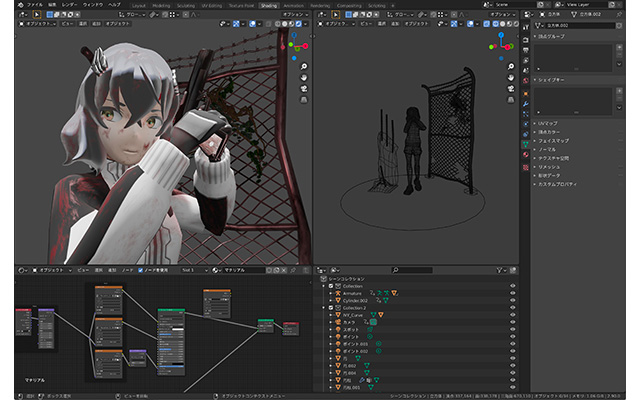Click the outliner filter funnel icon
Viewport: 640px width, 400px height.
click(x=500, y=270)
